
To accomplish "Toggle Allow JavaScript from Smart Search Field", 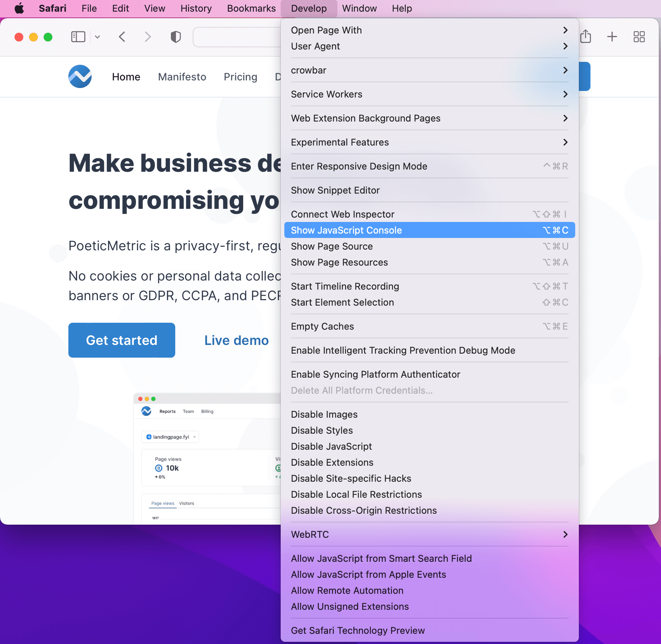I will point(429,558).
